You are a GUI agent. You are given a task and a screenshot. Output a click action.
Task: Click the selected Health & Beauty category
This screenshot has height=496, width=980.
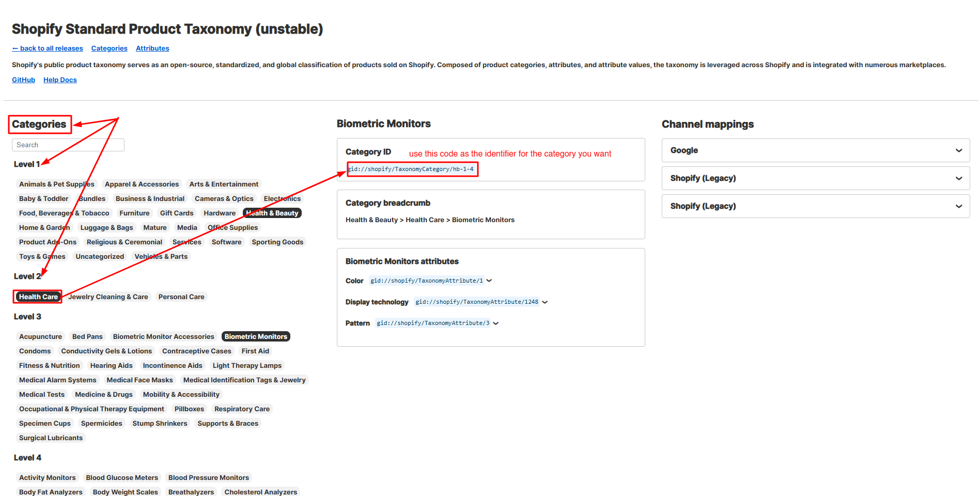[272, 213]
